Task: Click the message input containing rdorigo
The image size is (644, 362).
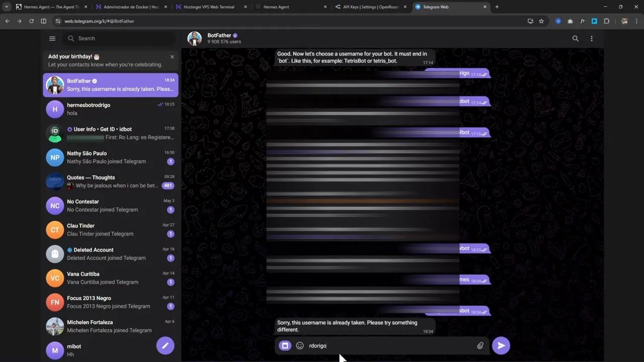Action: click(x=390, y=346)
